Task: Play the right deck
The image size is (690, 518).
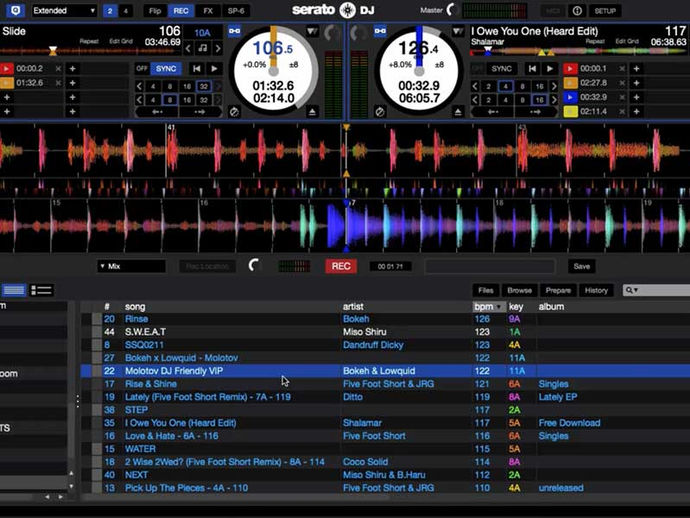Action: pos(550,69)
